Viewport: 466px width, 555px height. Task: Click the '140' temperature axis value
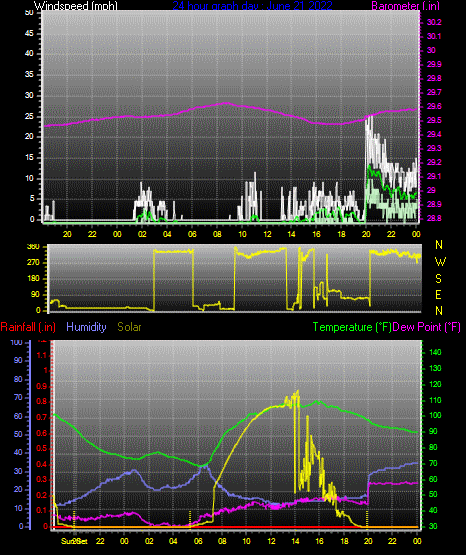pos(435,352)
